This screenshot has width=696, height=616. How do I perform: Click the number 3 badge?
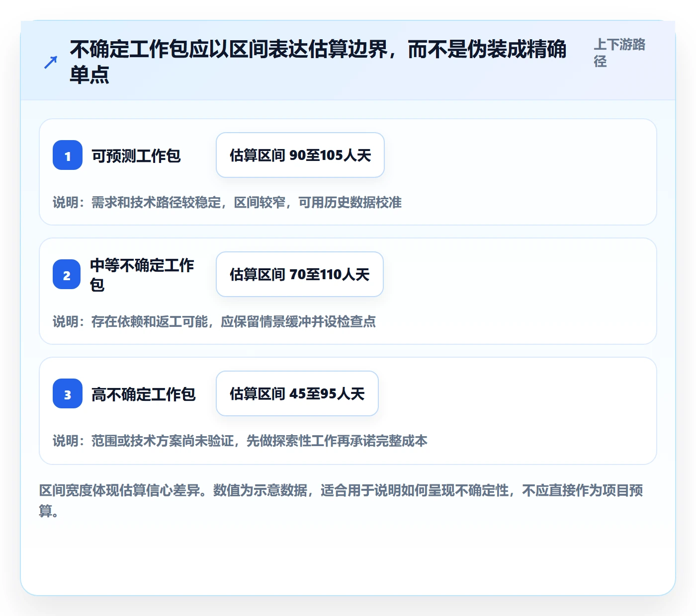point(68,393)
